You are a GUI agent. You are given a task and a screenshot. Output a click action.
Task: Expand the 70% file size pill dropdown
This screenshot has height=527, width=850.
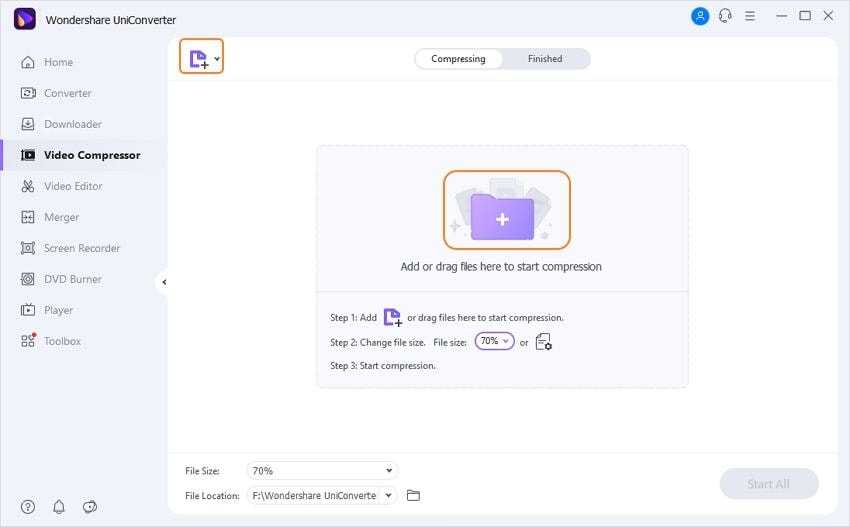(494, 342)
